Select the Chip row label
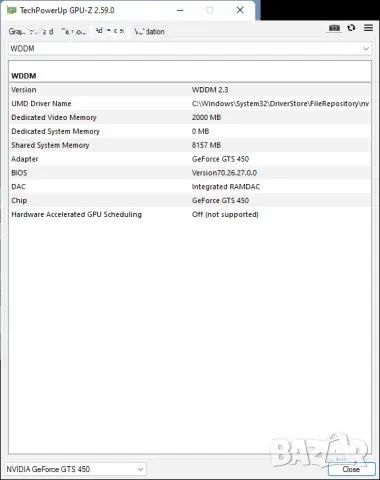 (x=19, y=200)
